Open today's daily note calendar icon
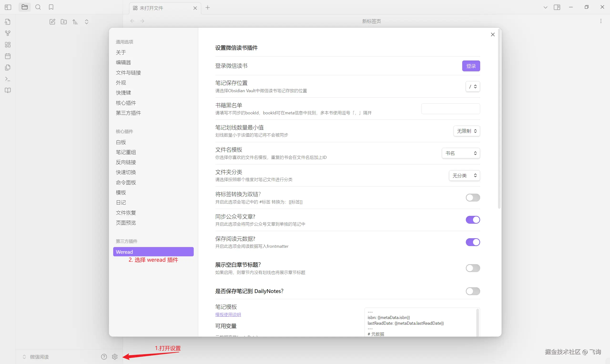The height and width of the screenshot is (364, 610). point(8,56)
